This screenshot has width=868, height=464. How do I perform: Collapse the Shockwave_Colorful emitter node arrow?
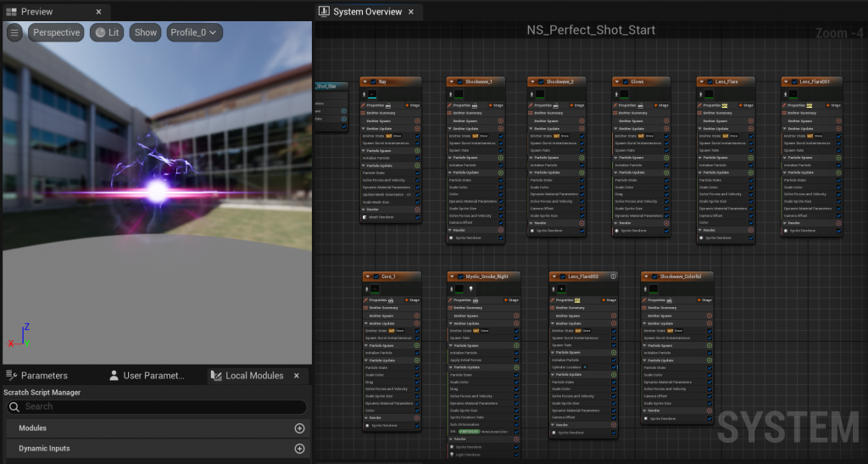646,277
